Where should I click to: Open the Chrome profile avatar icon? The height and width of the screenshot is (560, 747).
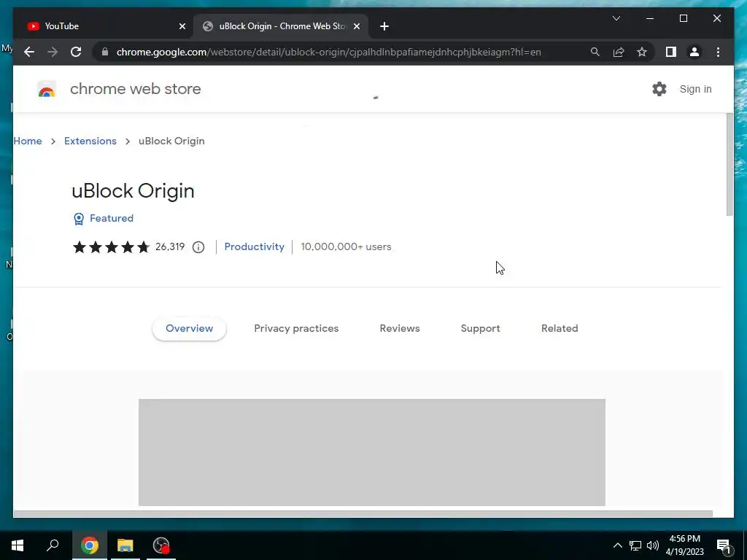694,52
